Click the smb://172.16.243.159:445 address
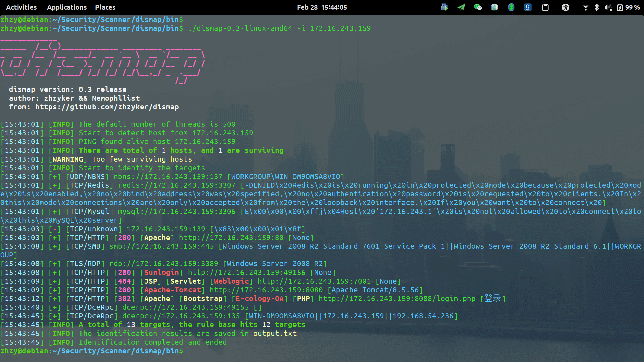 [x=162, y=246]
